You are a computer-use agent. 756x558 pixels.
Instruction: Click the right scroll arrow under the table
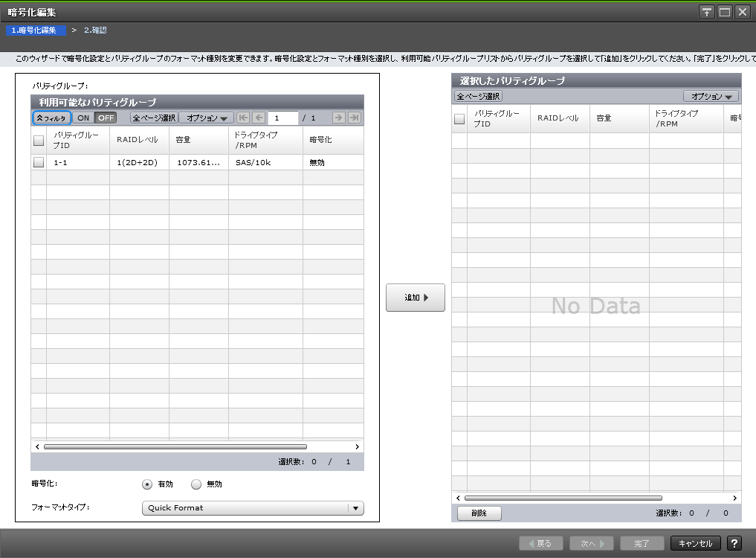pos(357,446)
